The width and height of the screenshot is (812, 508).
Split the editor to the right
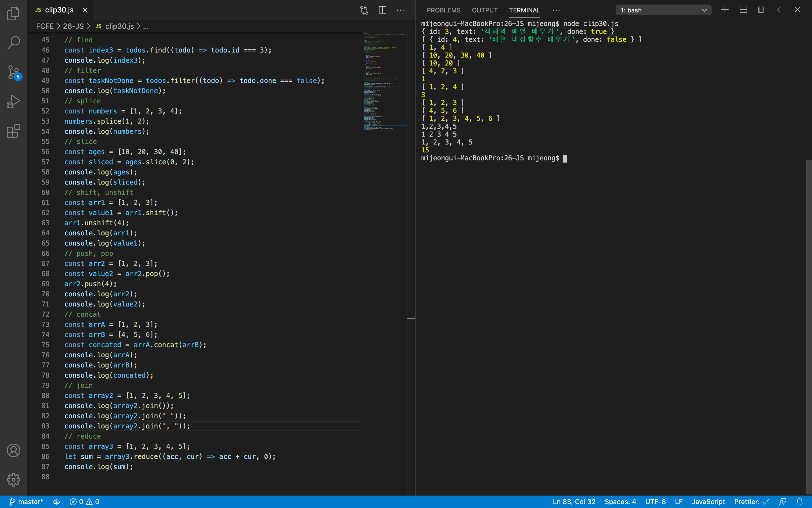(383, 10)
